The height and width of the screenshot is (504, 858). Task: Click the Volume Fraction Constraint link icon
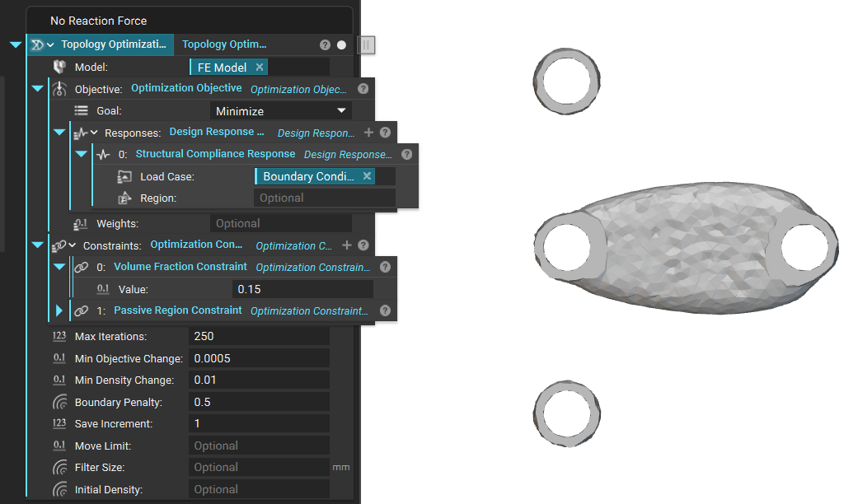pos(81,267)
